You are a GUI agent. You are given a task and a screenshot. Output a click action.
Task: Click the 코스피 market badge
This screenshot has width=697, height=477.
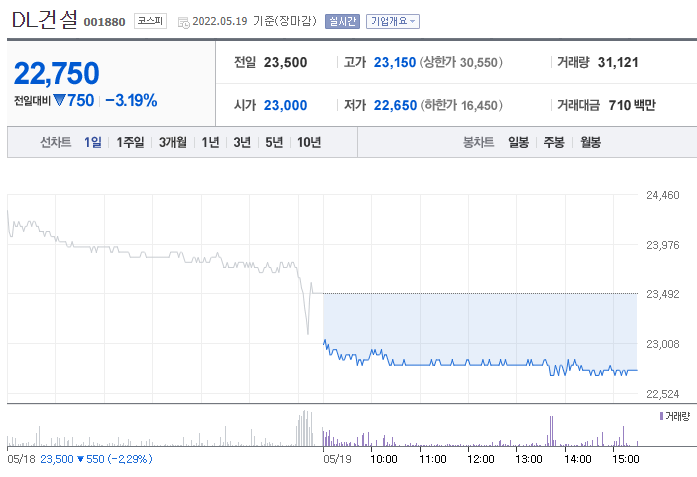150,21
